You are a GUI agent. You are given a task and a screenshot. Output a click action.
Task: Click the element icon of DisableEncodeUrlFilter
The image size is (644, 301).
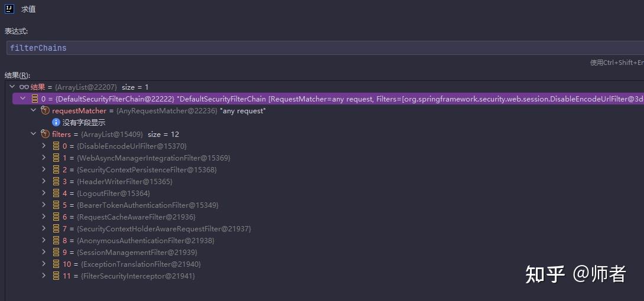(56, 146)
